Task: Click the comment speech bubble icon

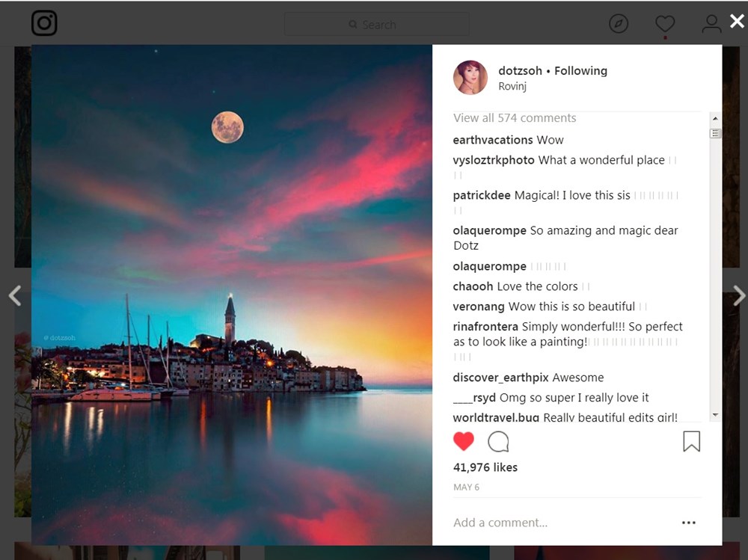Action: coord(498,442)
